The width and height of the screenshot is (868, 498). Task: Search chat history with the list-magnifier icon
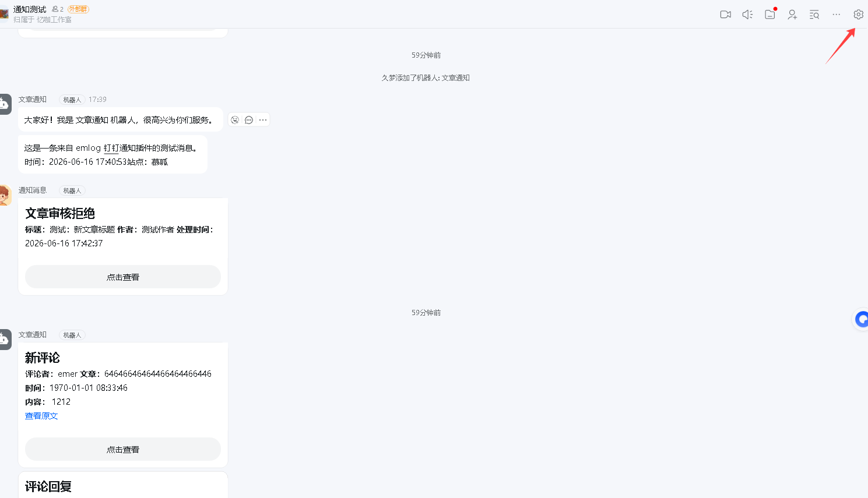pyautogui.click(x=814, y=15)
